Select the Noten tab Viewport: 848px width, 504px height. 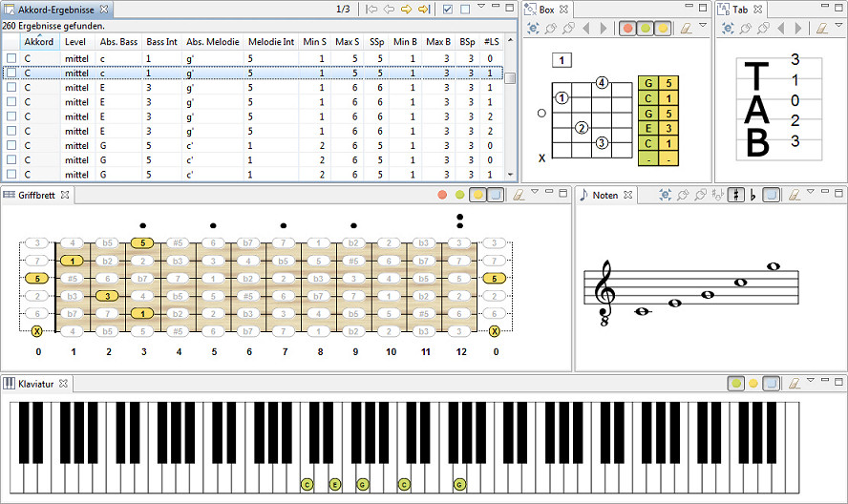[604, 195]
